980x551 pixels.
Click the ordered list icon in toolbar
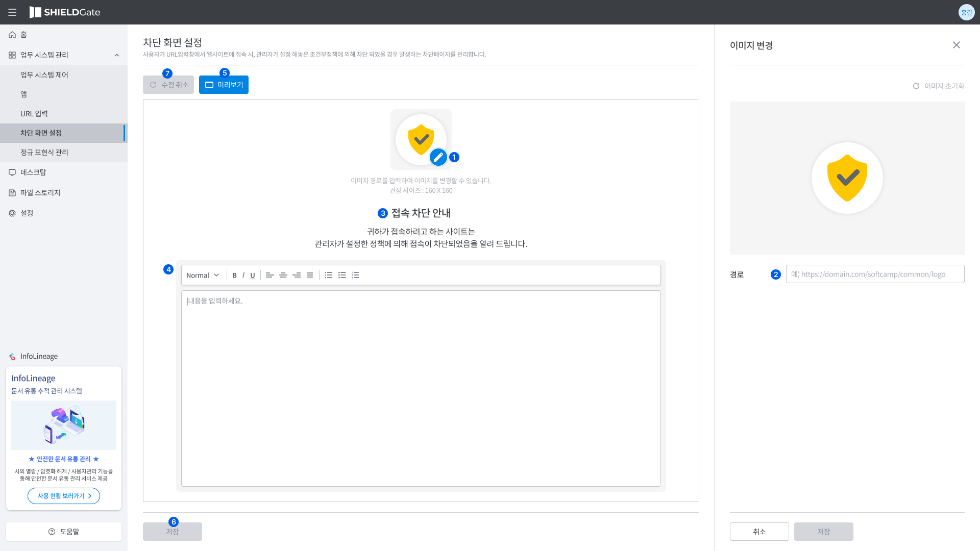[355, 275]
